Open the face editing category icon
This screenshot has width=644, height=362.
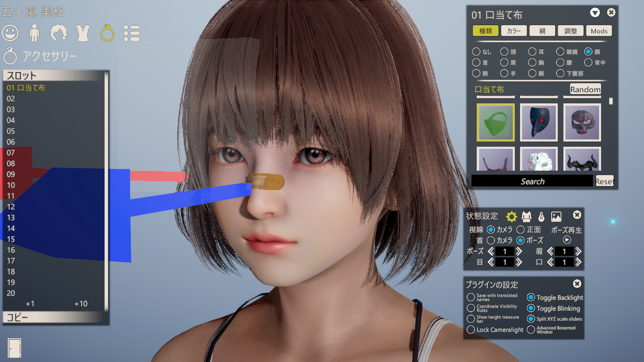click(x=10, y=33)
